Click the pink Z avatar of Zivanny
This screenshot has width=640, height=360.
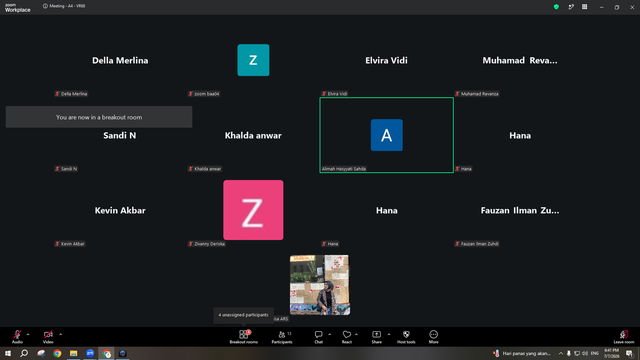point(253,210)
